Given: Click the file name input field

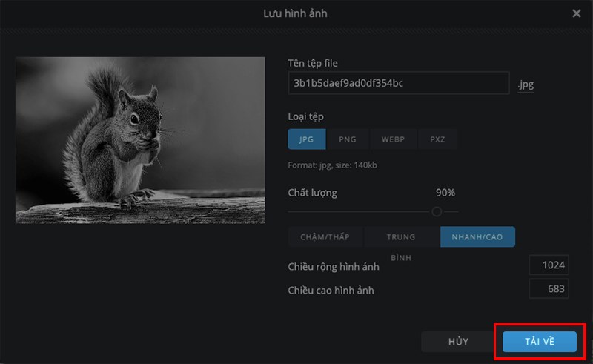Looking at the screenshot, I should (x=398, y=83).
